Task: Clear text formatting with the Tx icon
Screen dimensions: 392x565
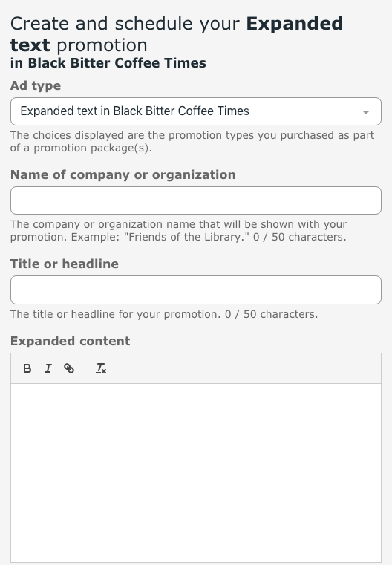Action: pyautogui.click(x=101, y=368)
